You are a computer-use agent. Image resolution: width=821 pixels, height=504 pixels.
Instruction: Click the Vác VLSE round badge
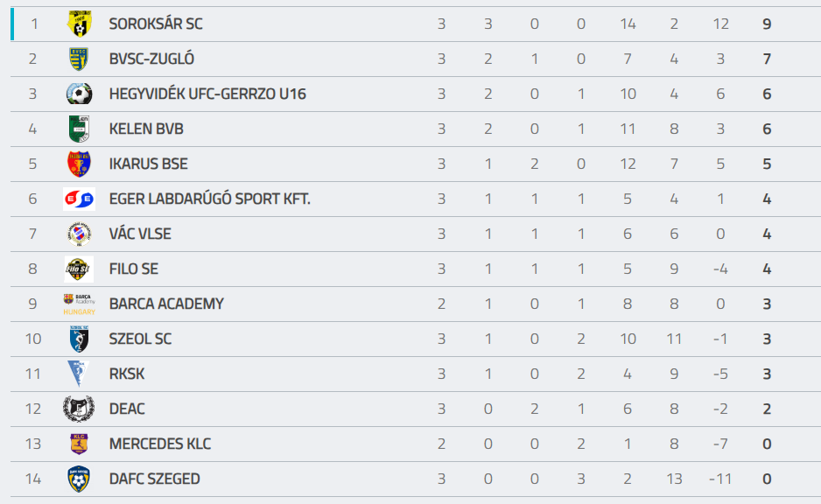coord(79,234)
